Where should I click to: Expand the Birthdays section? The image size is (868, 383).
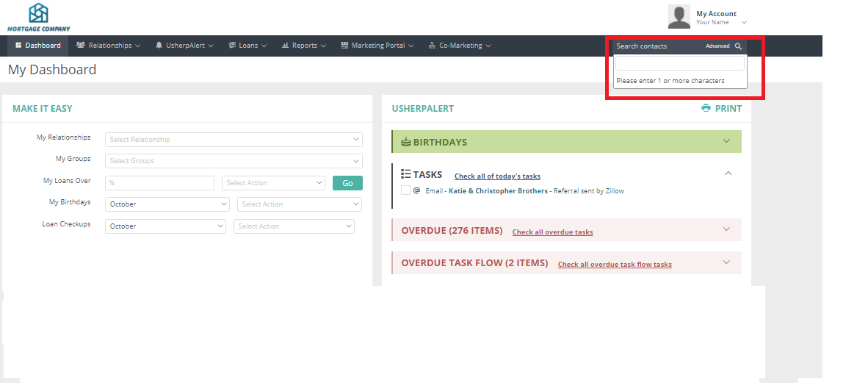pos(726,141)
